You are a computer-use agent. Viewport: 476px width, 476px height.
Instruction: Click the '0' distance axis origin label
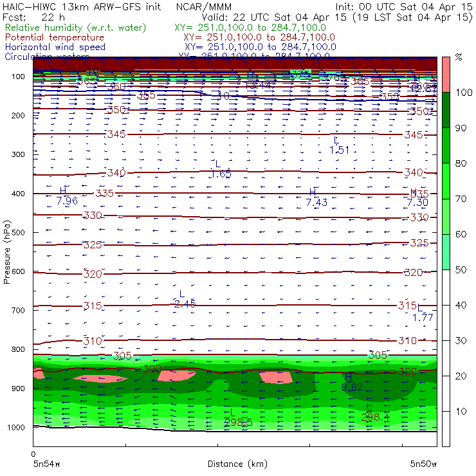tap(33, 454)
